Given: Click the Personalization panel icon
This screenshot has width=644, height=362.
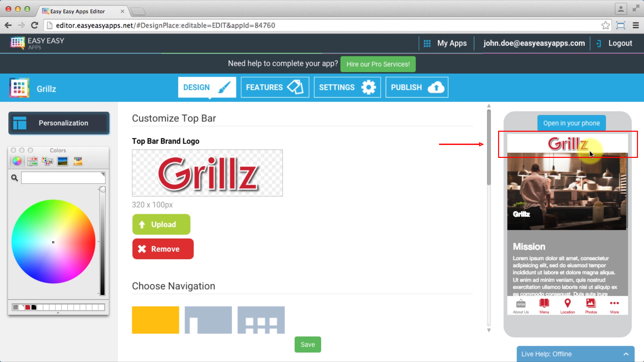Looking at the screenshot, I should pyautogui.click(x=20, y=123).
